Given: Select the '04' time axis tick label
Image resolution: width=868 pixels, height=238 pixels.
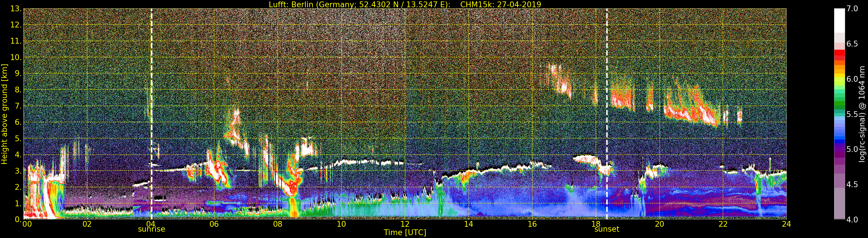Looking at the screenshot, I should pyautogui.click(x=151, y=224).
